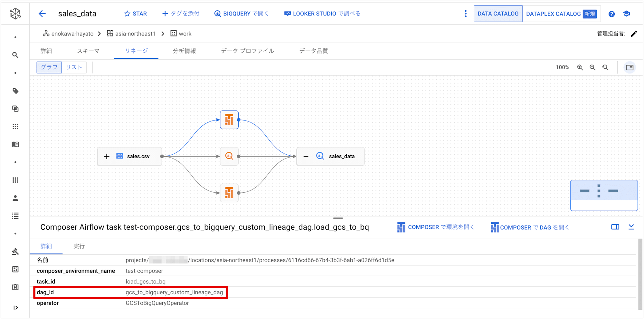
Task: Go back using the left arrow
Action: 42,14
